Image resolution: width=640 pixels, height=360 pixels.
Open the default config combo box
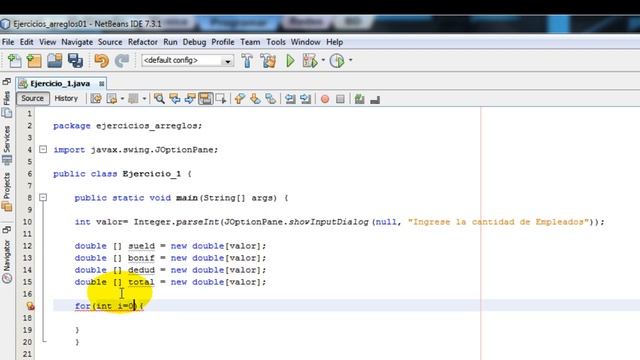(x=188, y=60)
